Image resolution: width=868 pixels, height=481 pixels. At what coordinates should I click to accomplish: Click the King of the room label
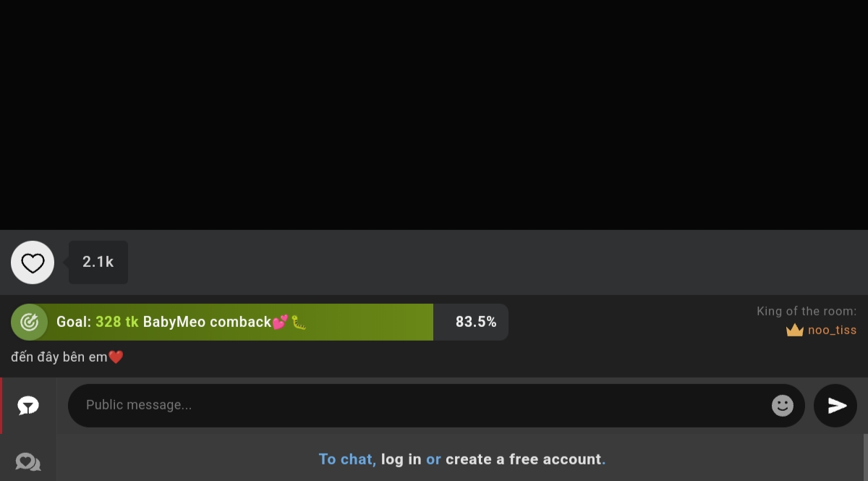click(807, 311)
